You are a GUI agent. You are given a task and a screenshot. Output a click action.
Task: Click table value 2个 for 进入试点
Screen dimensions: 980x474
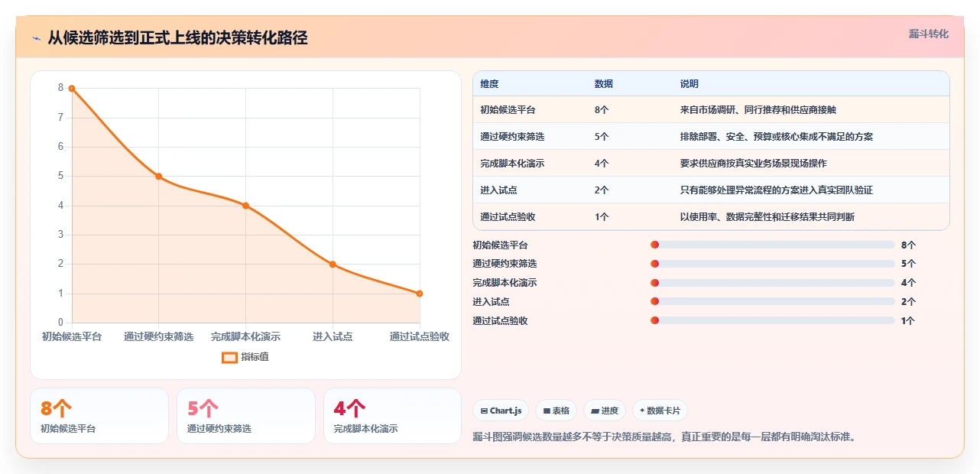[601, 190]
